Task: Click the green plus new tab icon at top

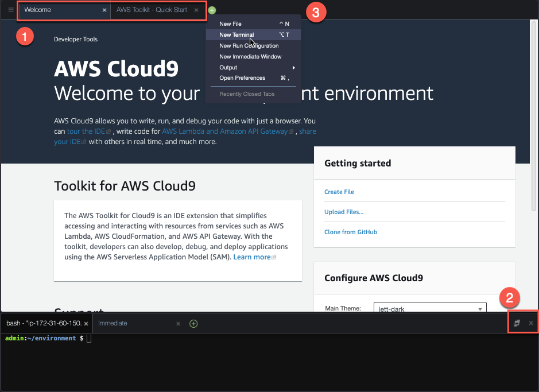Action: tap(212, 10)
